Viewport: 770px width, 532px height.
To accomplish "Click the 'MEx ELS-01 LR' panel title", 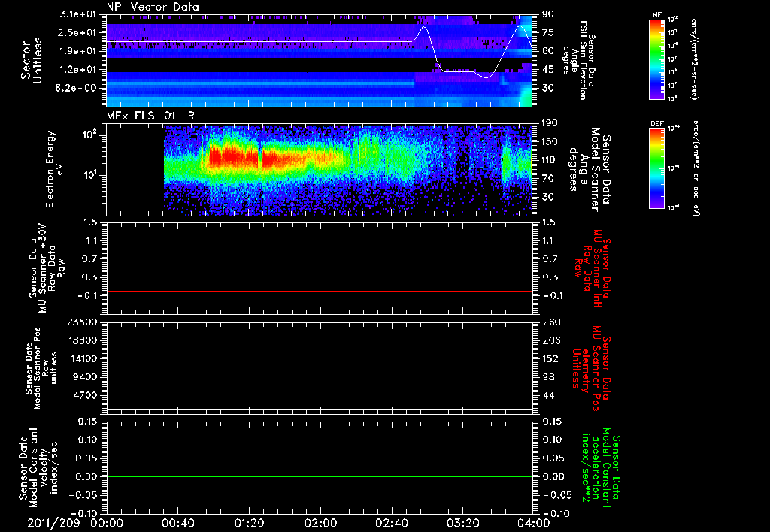I will (x=149, y=116).
